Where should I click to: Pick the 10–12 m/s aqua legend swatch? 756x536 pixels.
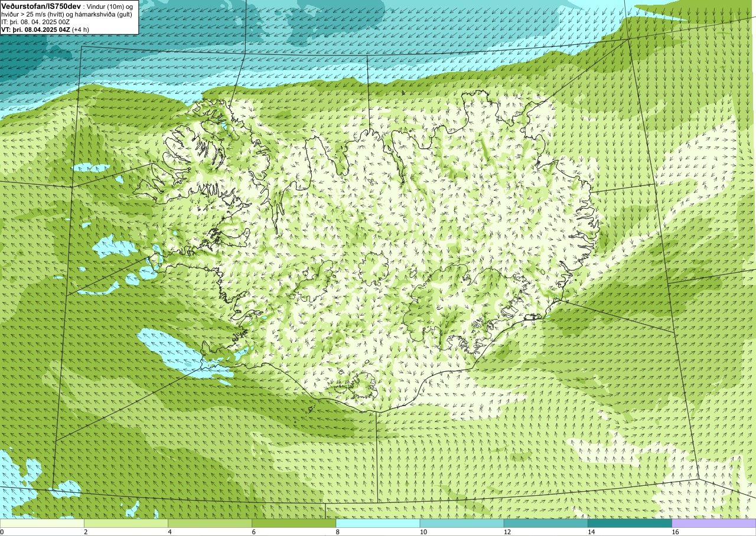click(x=462, y=523)
